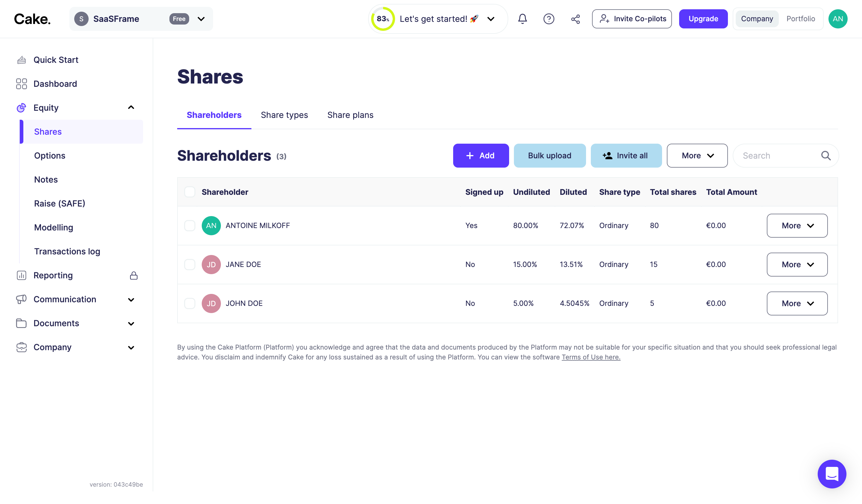Click the 83% progress ring
Screen dimensions: 862x504
(383, 19)
